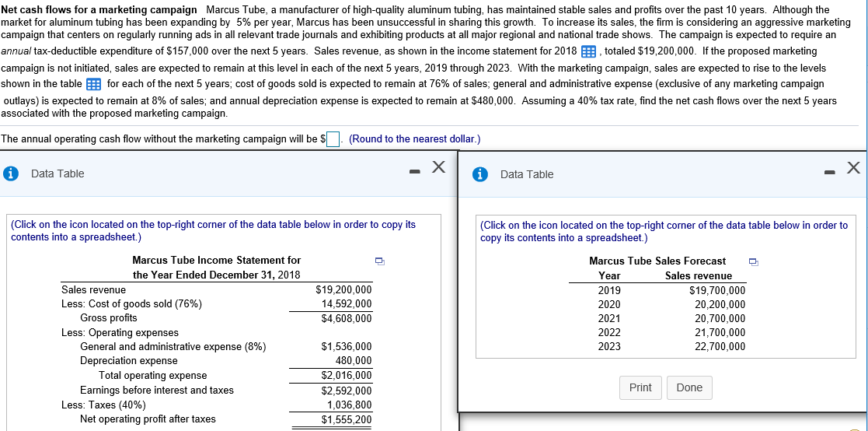Screen dimensions: 868x431
Task: Minimize the left Data Table dialog
Action: (414, 173)
